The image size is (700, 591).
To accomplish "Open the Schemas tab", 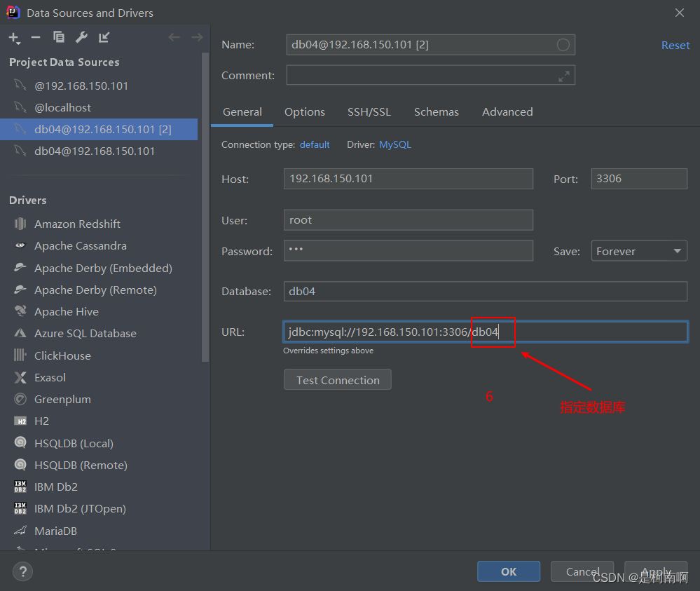I will pyautogui.click(x=436, y=111).
